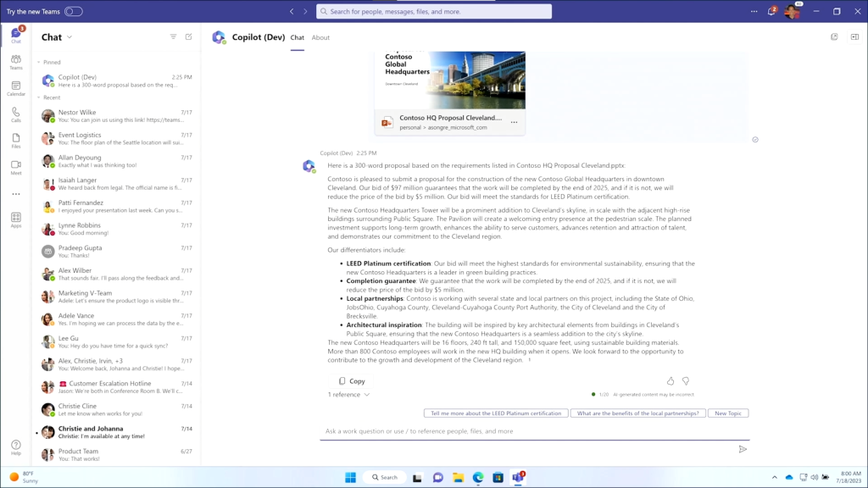Switch to the Chat tab of Copilot
Image resolution: width=868 pixels, height=488 pixels.
[298, 37]
